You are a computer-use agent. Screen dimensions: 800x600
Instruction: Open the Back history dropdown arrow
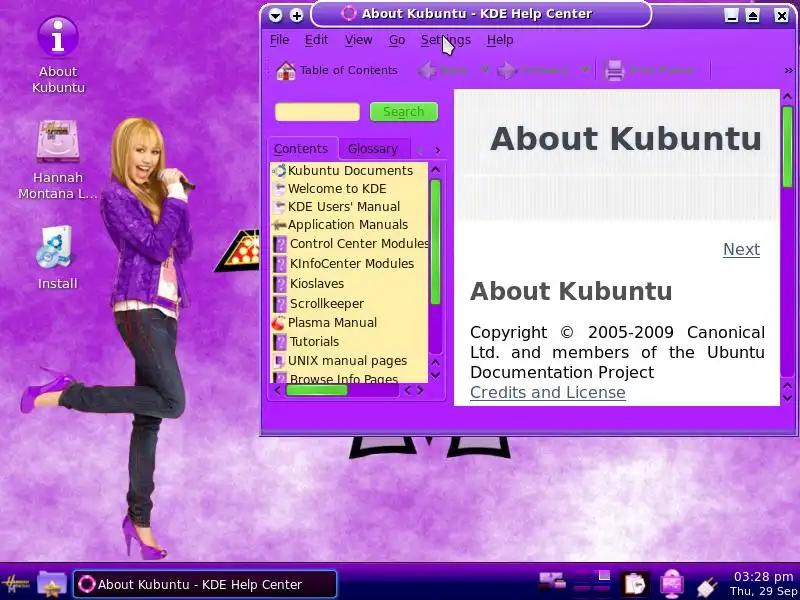(x=485, y=69)
